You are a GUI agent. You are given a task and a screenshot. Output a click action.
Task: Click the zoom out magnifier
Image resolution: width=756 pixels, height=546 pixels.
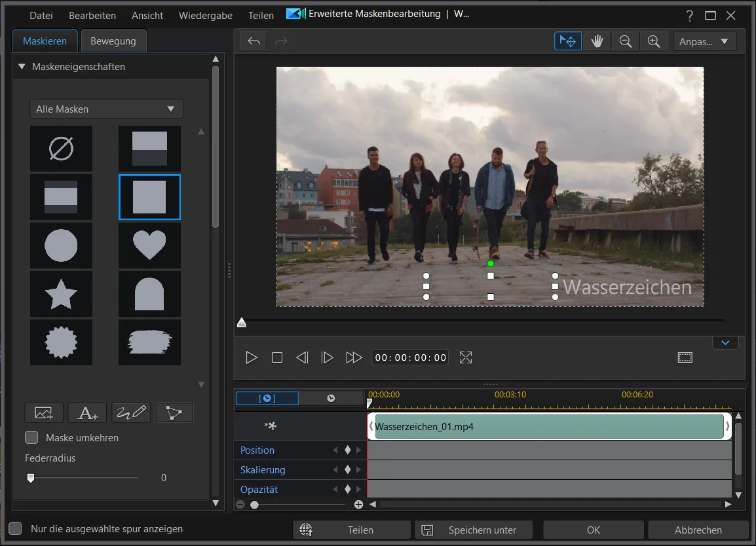[x=626, y=41]
